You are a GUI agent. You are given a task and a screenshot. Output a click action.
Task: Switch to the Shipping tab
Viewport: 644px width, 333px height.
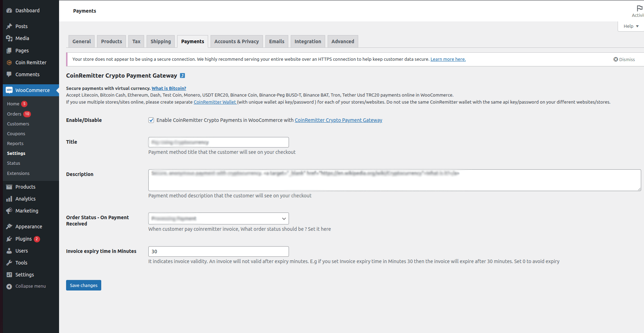pyautogui.click(x=161, y=41)
